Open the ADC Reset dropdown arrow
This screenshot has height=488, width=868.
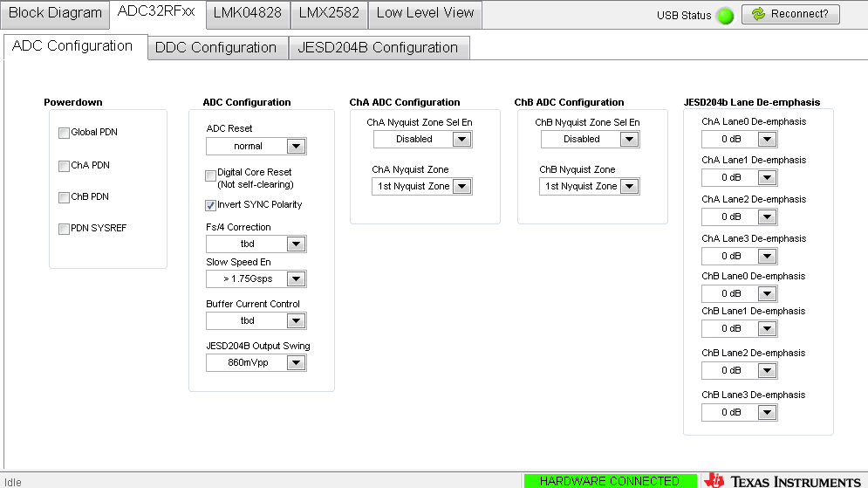tap(296, 147)
